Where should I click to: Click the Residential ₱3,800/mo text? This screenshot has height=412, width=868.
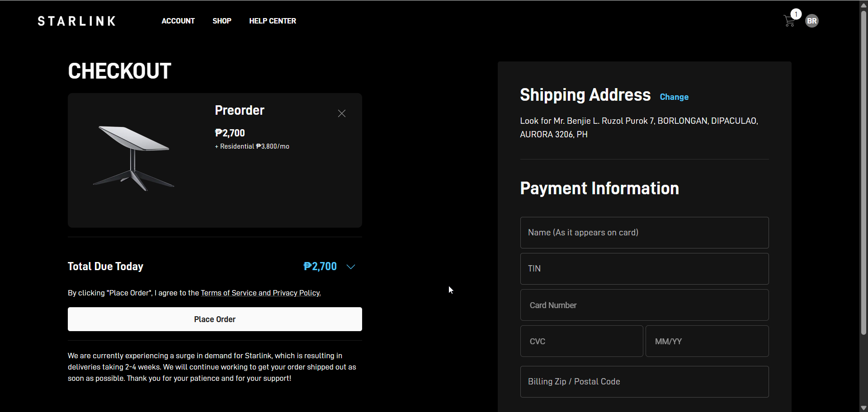click(x=252, y=146)
